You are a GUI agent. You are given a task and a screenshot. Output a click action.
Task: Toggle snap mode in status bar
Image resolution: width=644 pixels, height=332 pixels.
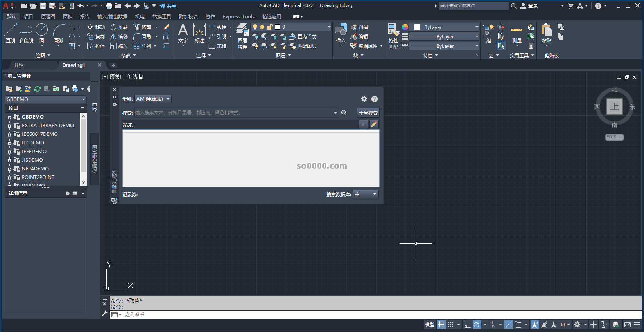[x=451, y=325]
